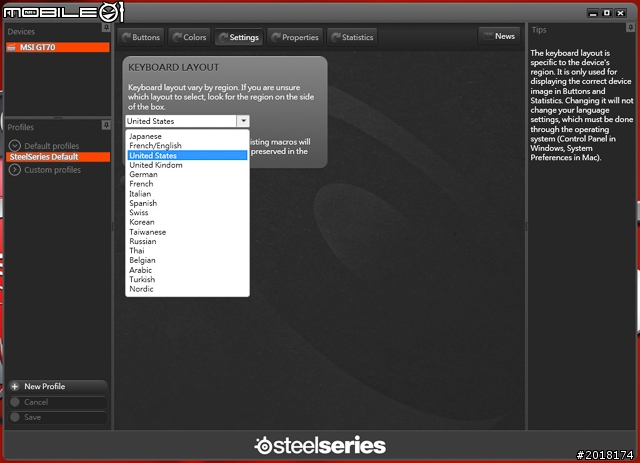Click the Colors tab arrow icon
This screenshot has height=463, width=640.
177,37
